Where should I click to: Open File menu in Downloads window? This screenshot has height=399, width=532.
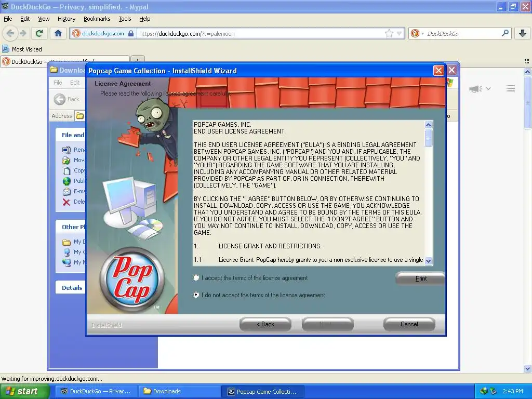pos(58,83)
